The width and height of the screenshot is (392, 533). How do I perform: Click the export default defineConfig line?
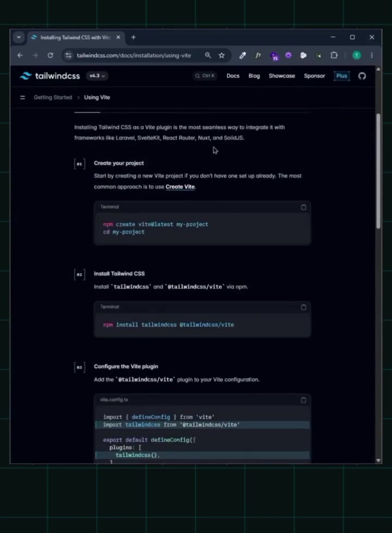tap(150, 440)
